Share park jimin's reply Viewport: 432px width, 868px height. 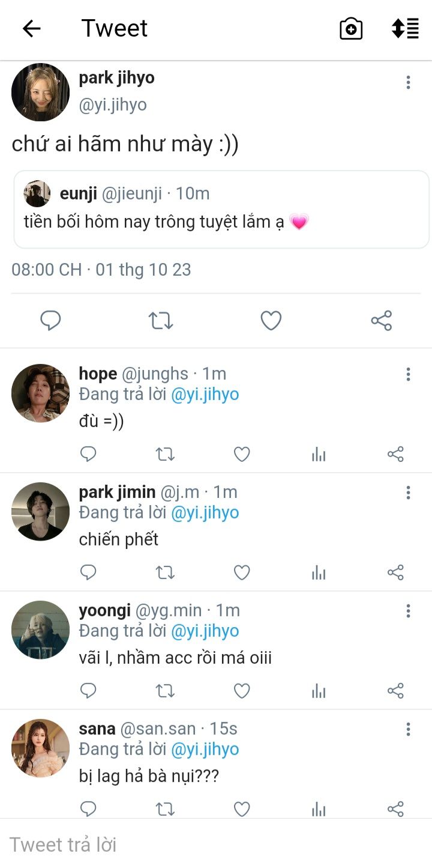(395, 572)
